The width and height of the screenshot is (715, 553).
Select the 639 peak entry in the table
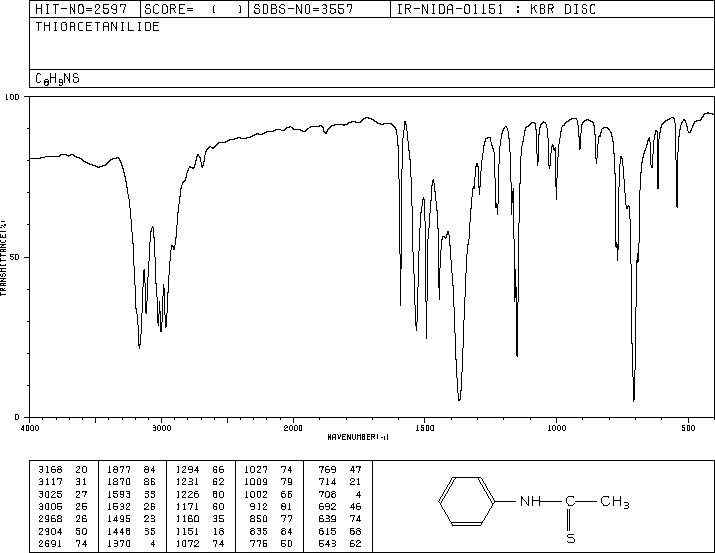coord(340,519)
